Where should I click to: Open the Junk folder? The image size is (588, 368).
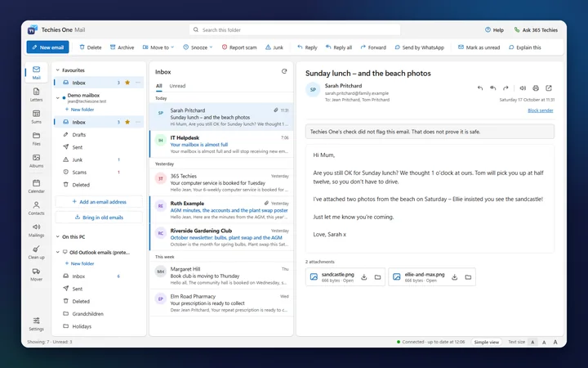(99, 159)
